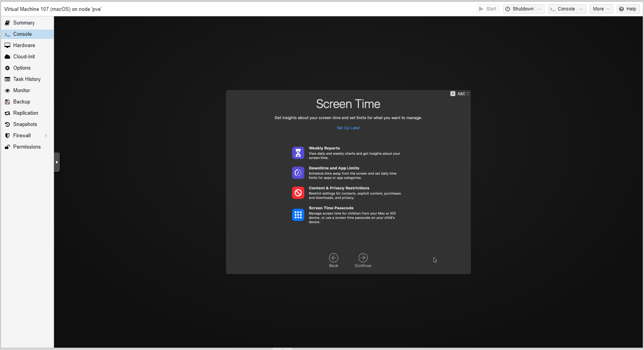Open the Summary section icon

[7, 23]
